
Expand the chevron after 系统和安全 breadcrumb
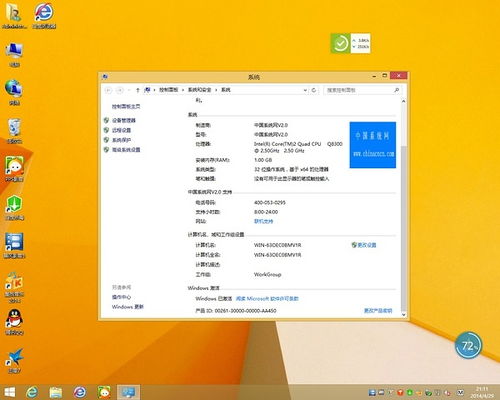click(216, 90)
